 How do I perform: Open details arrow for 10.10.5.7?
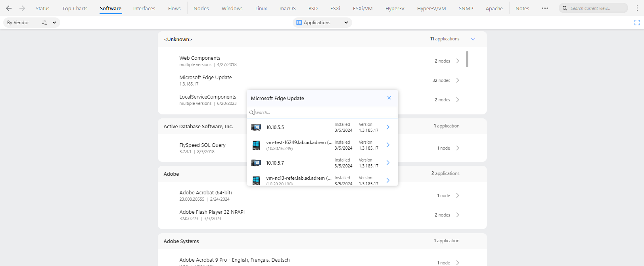[388, 163]
